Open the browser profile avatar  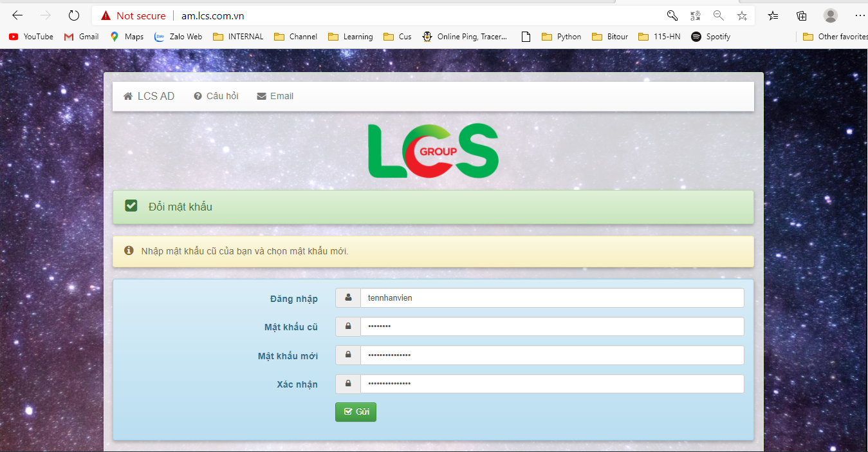(x=831, y=15)
